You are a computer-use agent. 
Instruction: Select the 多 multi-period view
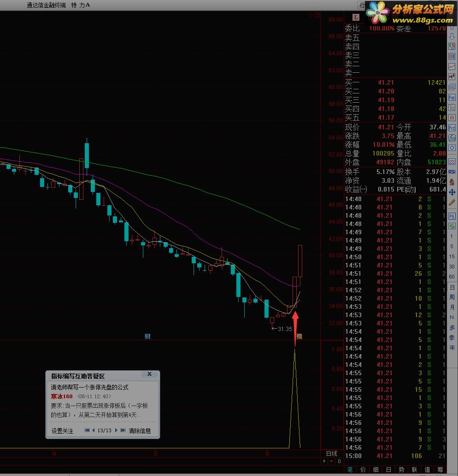pos(452,328)
